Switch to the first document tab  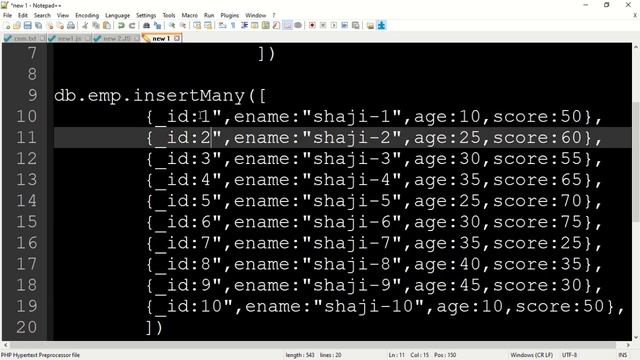(24, 38)
